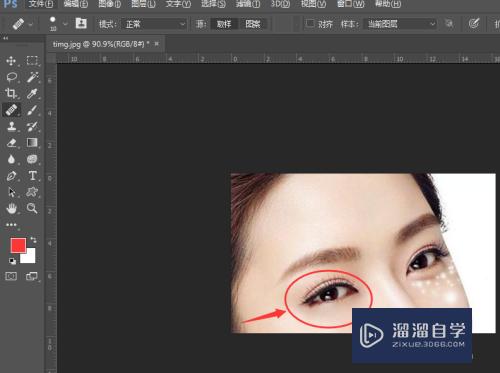The image size is (500, 373).
Task: Select the Path Selection tool
Action: (12, 192)
